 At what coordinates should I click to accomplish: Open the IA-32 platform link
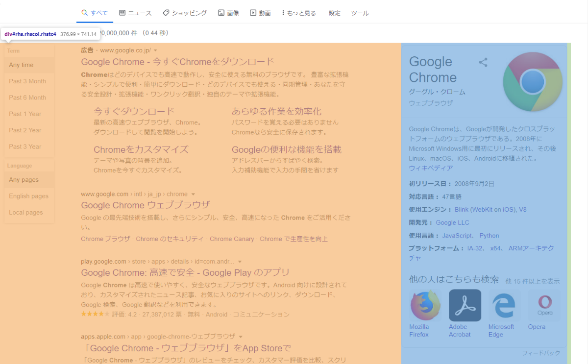tap(475, 248)
